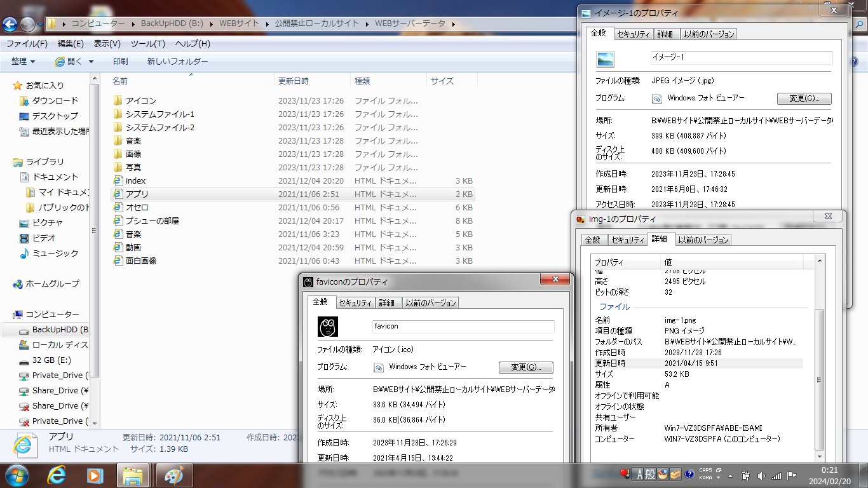Image resolution: width=868 pixels, height=488 pixels.
Task: Click the Paint taskbar icon
Action: 170,474
